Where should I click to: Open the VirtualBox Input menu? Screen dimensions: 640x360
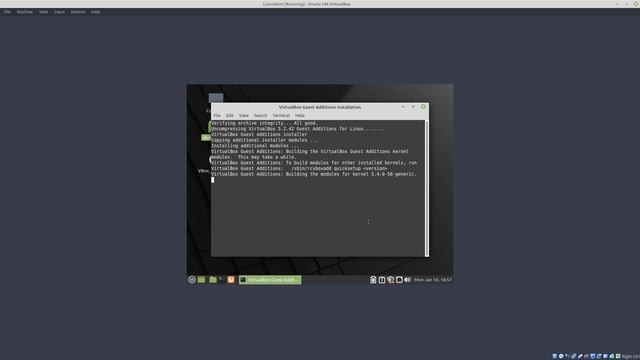pyautogui.click(x=60, y=12)
